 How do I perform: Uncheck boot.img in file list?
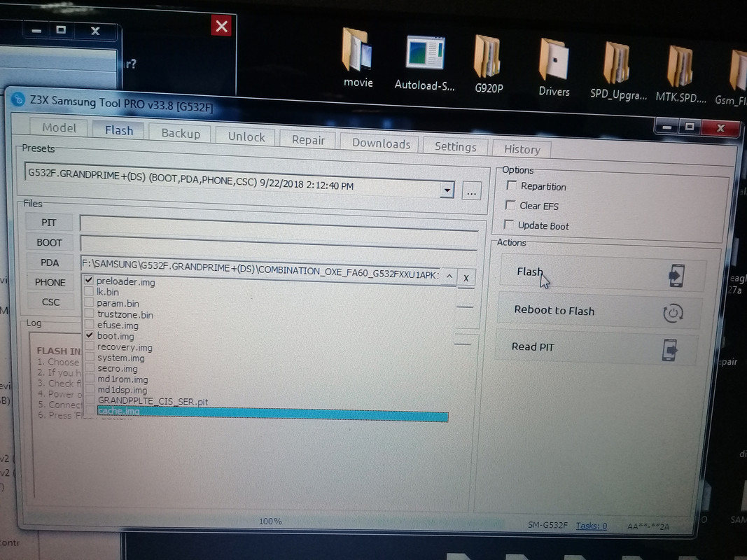(90, 335)
